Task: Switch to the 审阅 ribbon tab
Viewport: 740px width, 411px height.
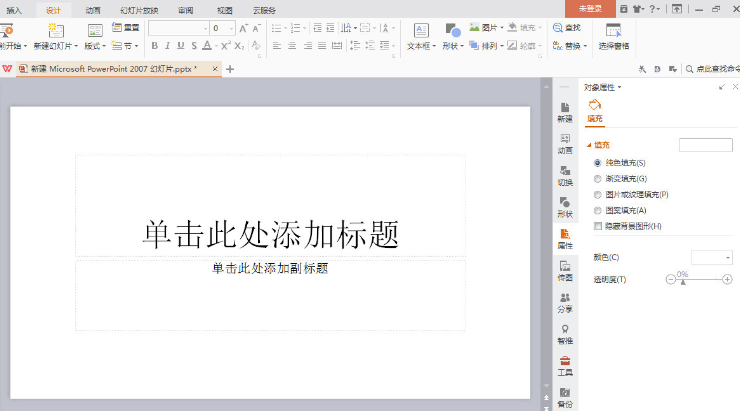Action: click(185, 10)
